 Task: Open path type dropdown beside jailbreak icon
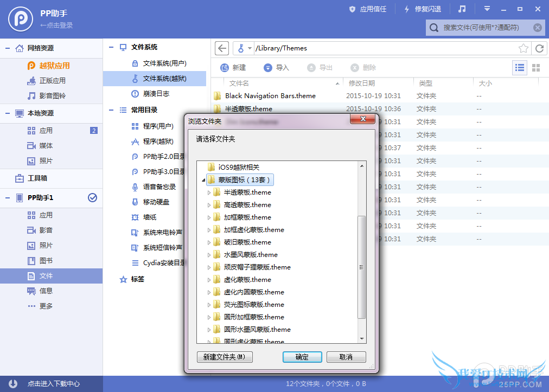250,48
